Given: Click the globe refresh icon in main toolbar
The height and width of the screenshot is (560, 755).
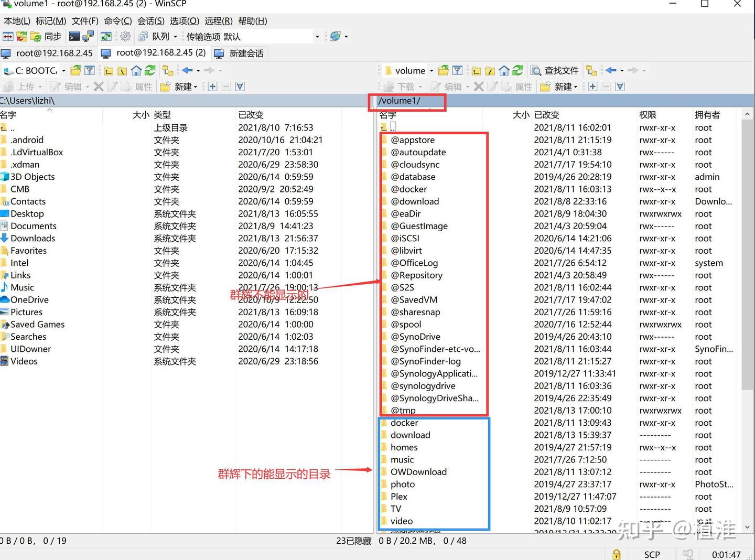Looking at the screenshot, I should (x=335, y=36).
